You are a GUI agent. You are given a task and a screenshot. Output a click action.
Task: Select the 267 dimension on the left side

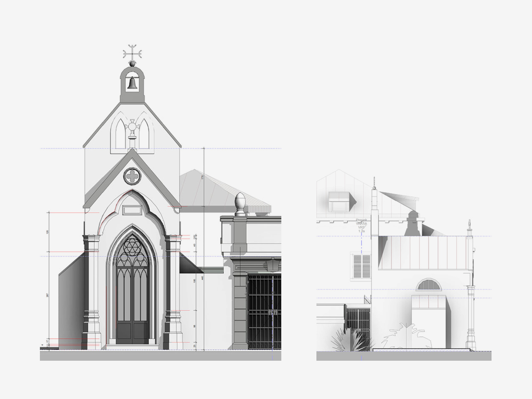48,295
